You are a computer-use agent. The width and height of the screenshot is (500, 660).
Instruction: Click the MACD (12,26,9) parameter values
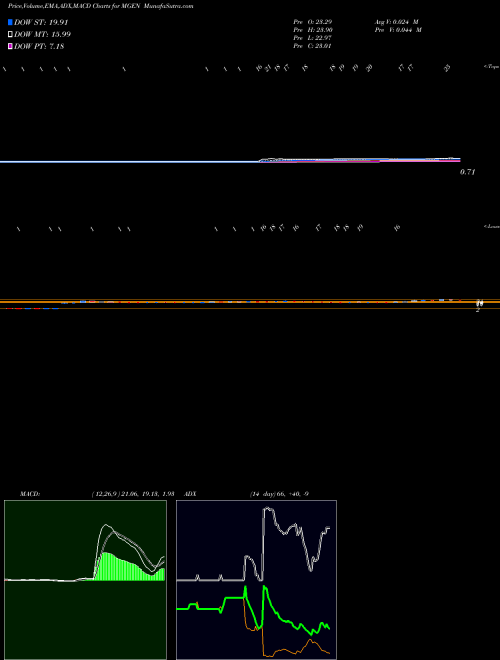tap(133, 494)
